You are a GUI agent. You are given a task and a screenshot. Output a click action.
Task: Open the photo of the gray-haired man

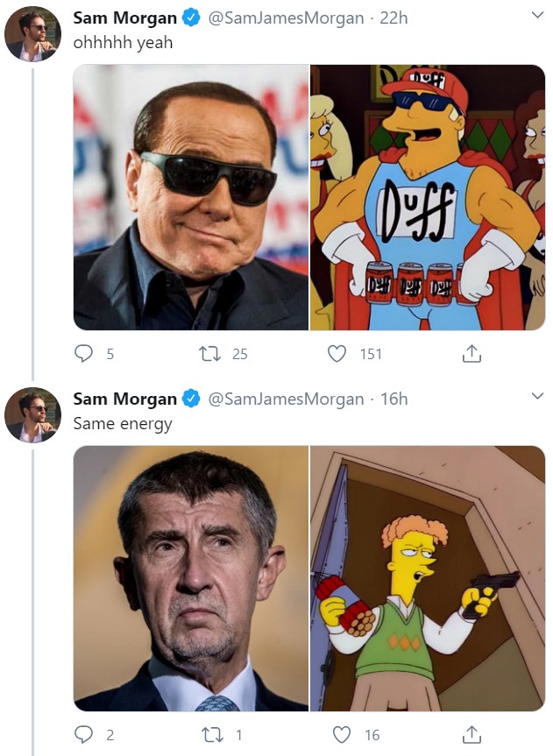191,578
